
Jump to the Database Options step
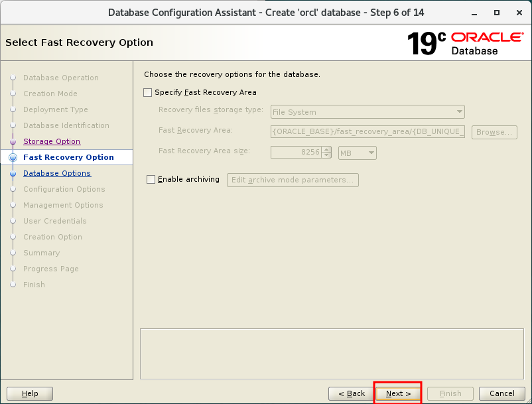click(x=57, y=173)
